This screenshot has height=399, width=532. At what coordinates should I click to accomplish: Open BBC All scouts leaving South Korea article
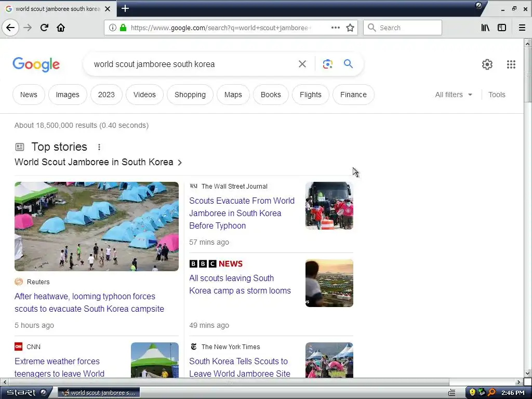240,284
